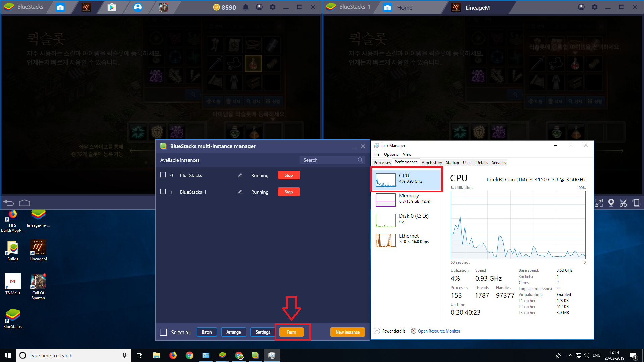Open instance manager Settings button
Image resolution: width=644 pixels, height=362 pixels.
click(x=263, y=332)
